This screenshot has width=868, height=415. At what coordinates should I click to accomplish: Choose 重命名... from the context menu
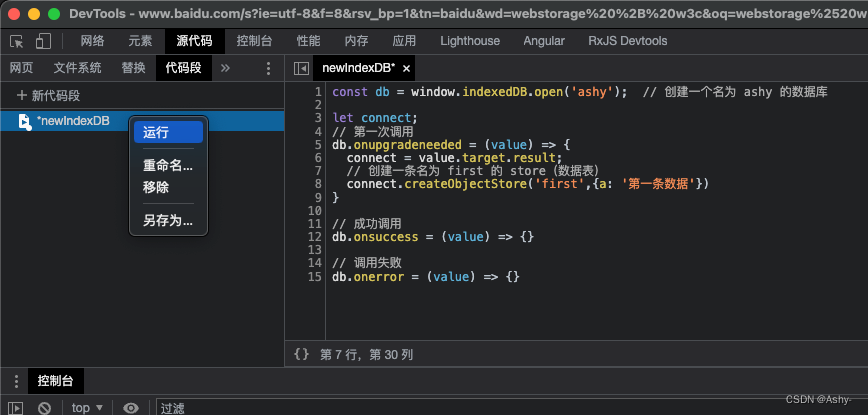pyautogui.click(x=168, y=165)
